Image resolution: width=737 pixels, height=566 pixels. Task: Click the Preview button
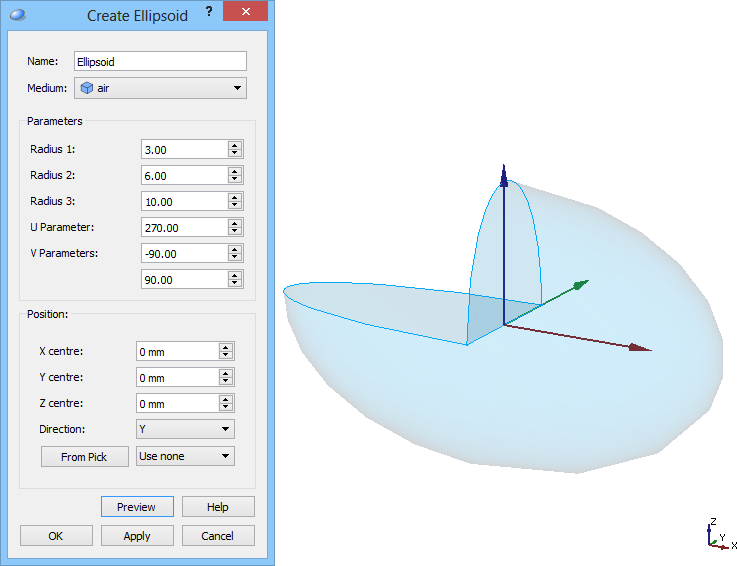click(137, 507)
